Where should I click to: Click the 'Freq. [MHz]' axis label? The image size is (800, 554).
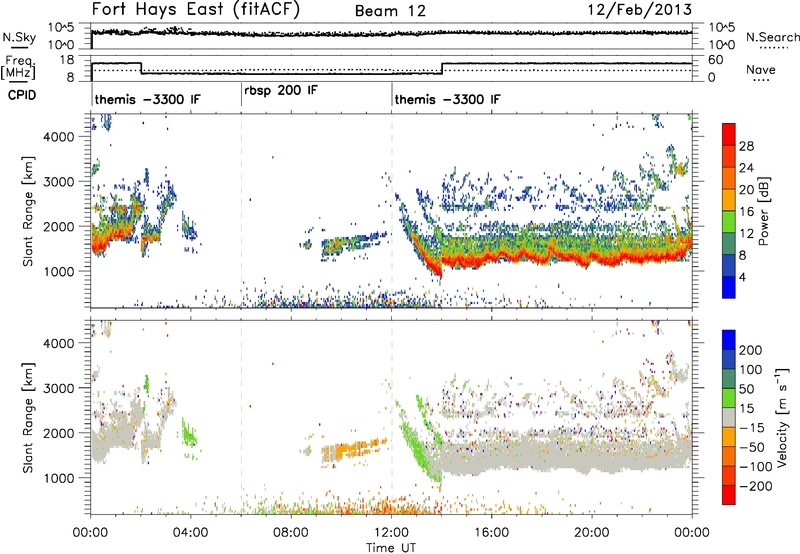tap(18, 67)
